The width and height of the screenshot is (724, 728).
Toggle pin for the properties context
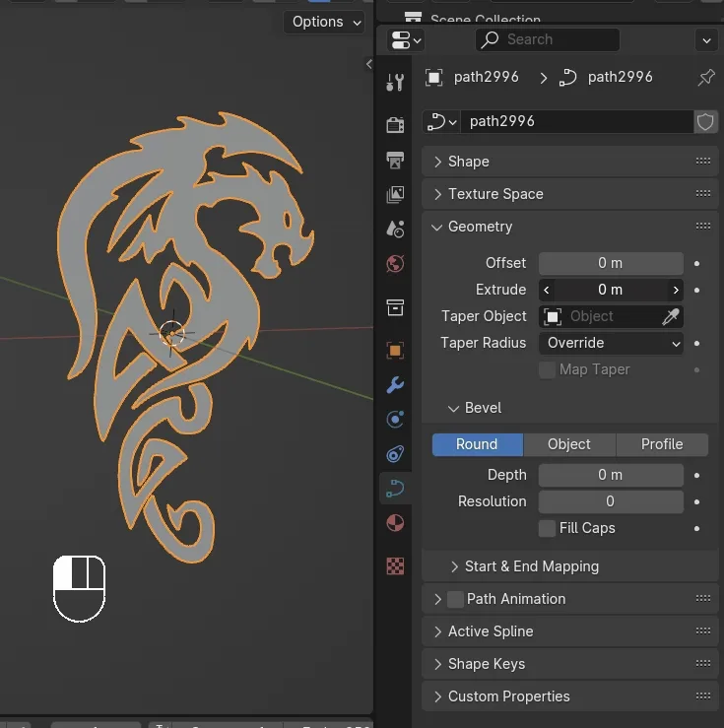706,78
